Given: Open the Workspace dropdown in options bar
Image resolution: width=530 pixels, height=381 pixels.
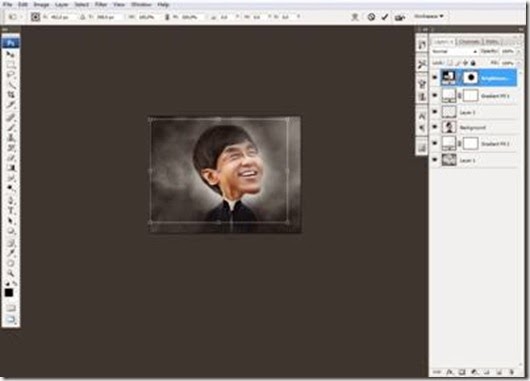Looking at the screenshot, I should click(x=429, y=16).
